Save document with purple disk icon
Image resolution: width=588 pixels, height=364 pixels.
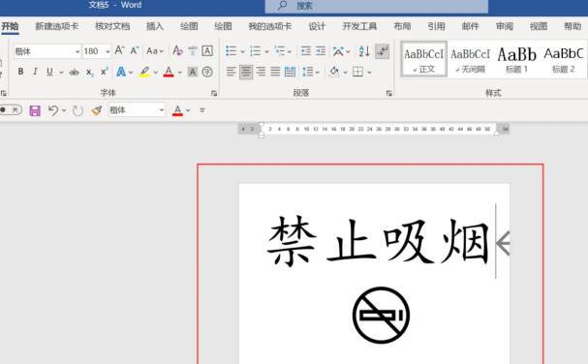coord(35,110)
